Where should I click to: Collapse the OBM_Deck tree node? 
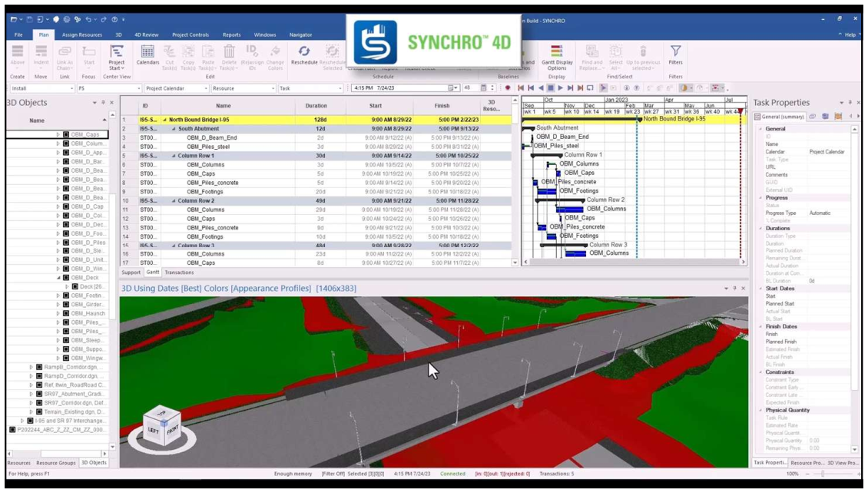pos(58,278)
